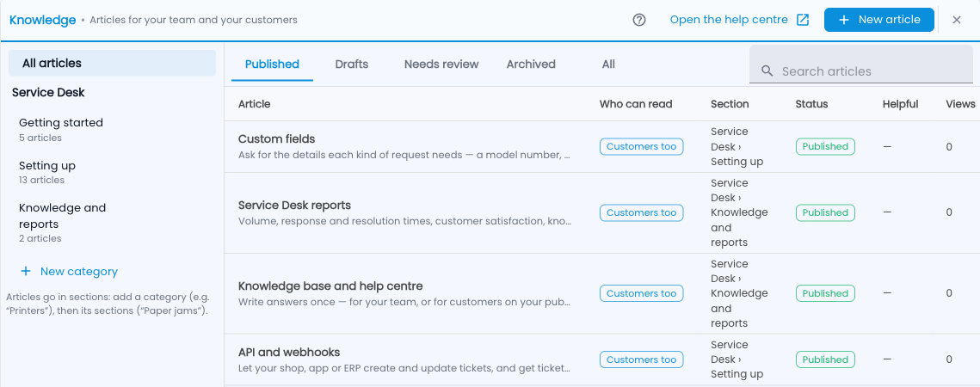Select All articles in the sidebar
980x387 pixels.
113,63
